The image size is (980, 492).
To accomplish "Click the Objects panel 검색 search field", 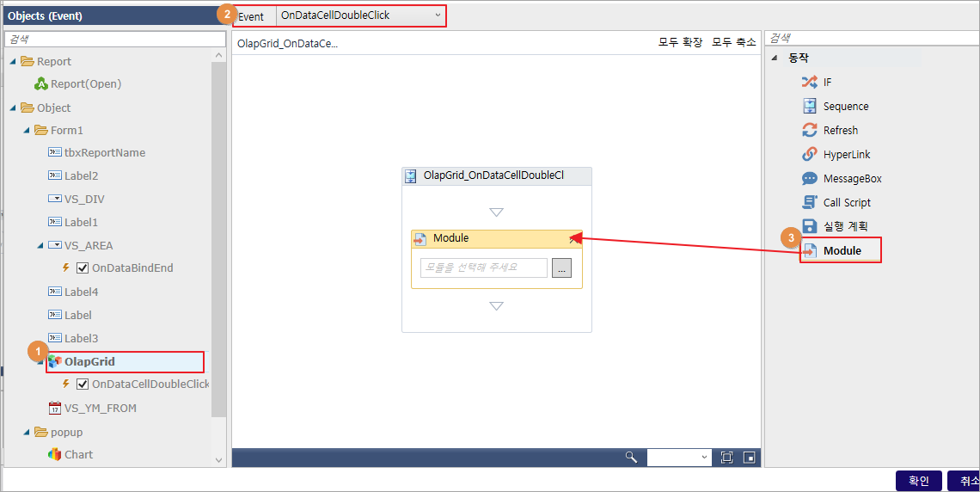I will click(x=115, y=39).
